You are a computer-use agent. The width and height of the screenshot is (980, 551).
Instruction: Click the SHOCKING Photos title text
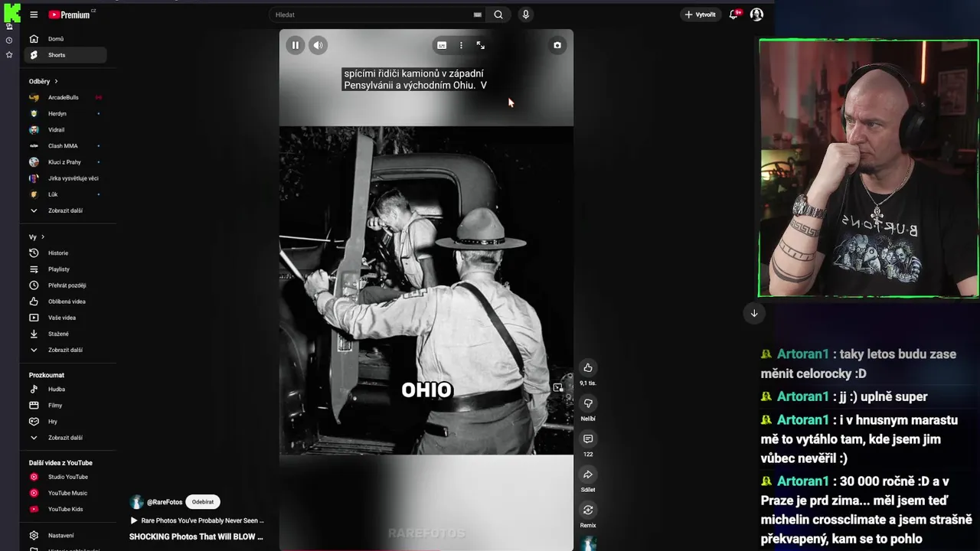196,536
